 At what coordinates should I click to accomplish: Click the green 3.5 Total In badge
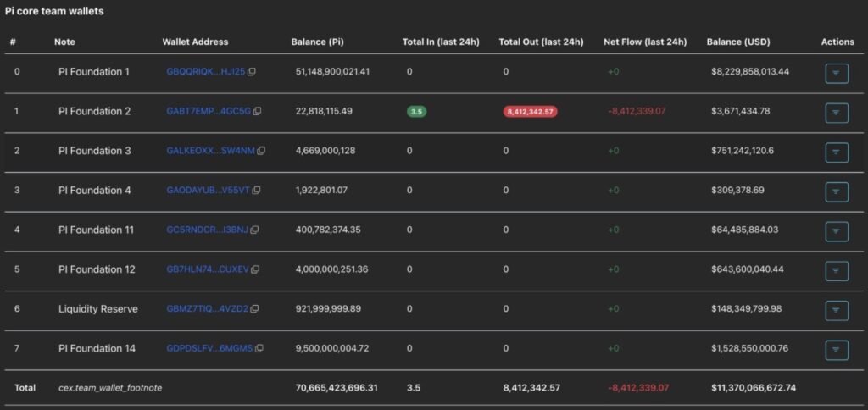click(416, 112)
